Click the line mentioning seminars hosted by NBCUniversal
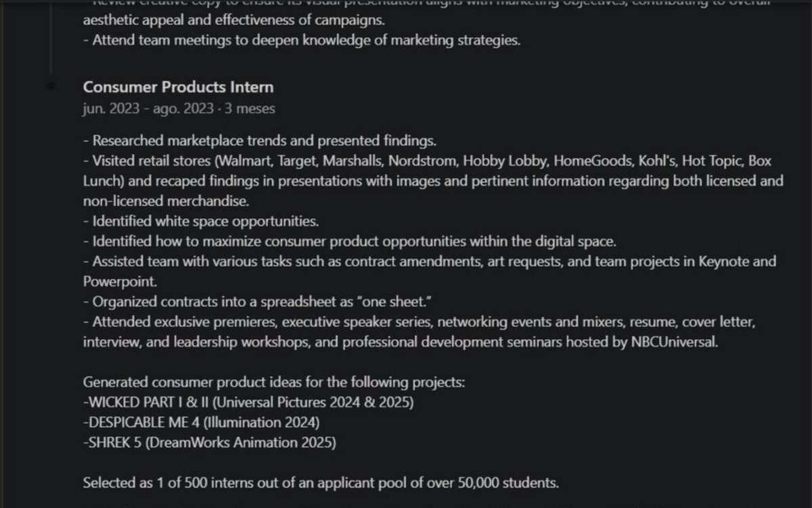The height and width of the screenshot is (508, 812). point(401,342)
